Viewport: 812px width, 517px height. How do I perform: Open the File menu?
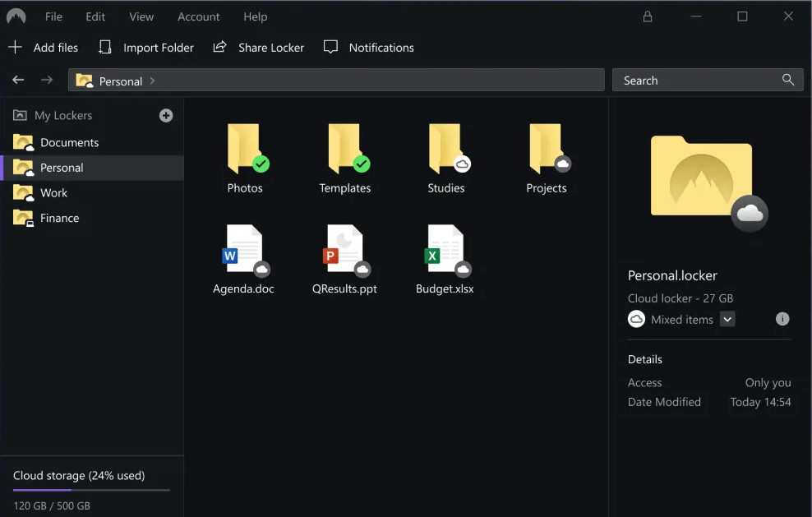[53, 16]
